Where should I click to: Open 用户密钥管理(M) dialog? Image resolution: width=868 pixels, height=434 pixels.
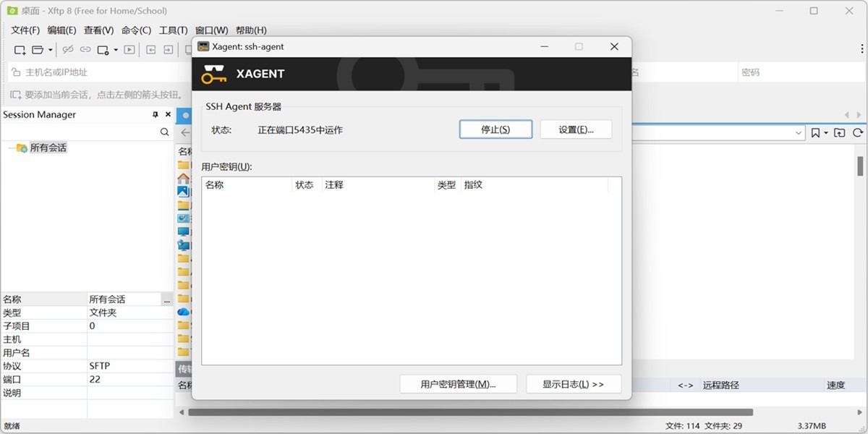pyautogui.click(x=456, y=383)
